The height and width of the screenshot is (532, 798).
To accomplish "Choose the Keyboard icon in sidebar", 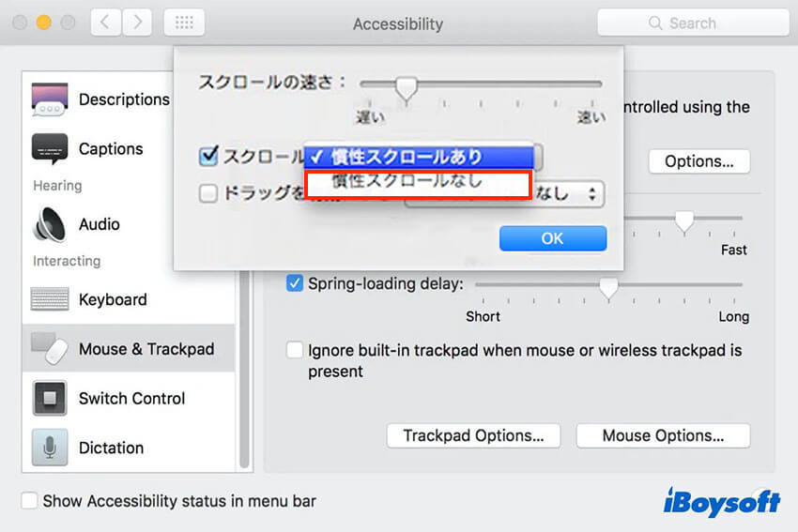I will tap(50, 299).
